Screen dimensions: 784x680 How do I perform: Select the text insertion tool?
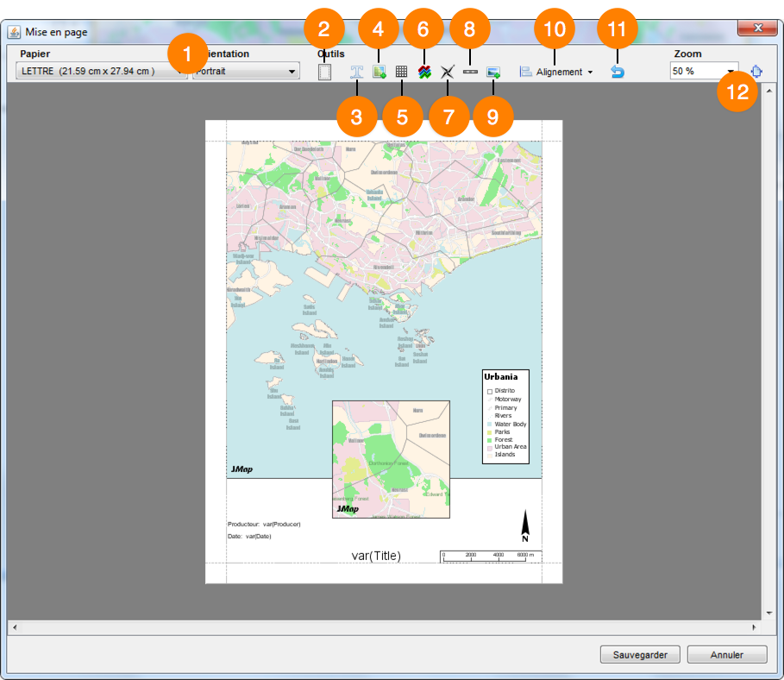click(x=356, y=72)
